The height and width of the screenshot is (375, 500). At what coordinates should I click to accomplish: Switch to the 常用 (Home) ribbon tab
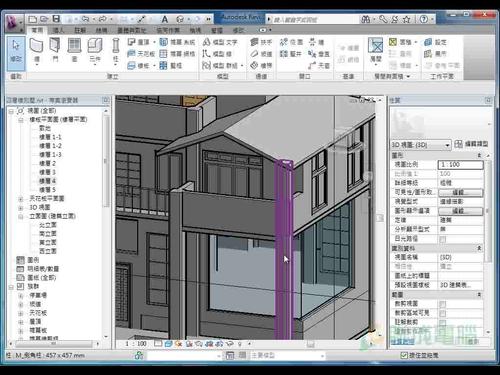(x=37, y=30)
